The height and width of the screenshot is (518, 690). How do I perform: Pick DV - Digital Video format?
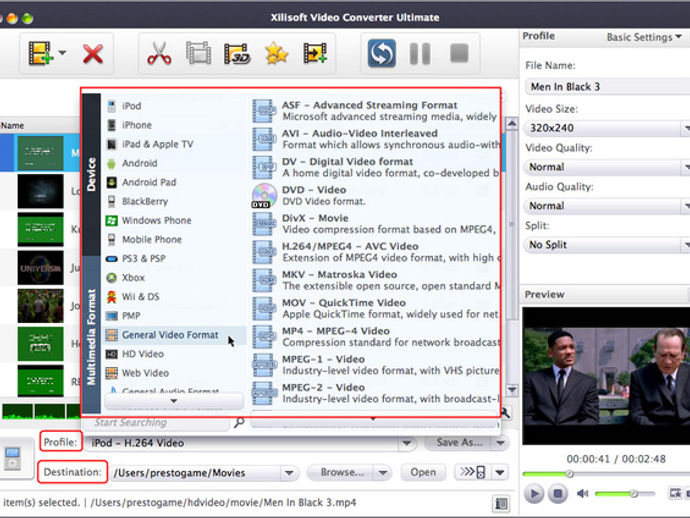(x=375, y=167)
